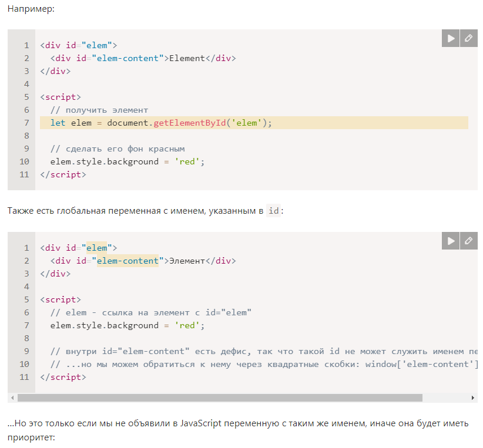
Task: Click the scroll-left arrow under second code block
Action: (12, 398)
